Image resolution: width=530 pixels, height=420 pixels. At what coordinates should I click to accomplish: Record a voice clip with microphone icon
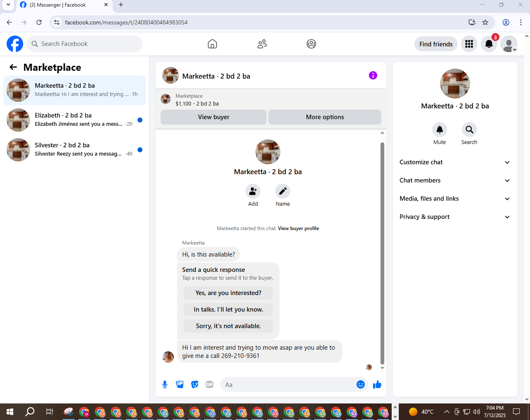(165, 384)
